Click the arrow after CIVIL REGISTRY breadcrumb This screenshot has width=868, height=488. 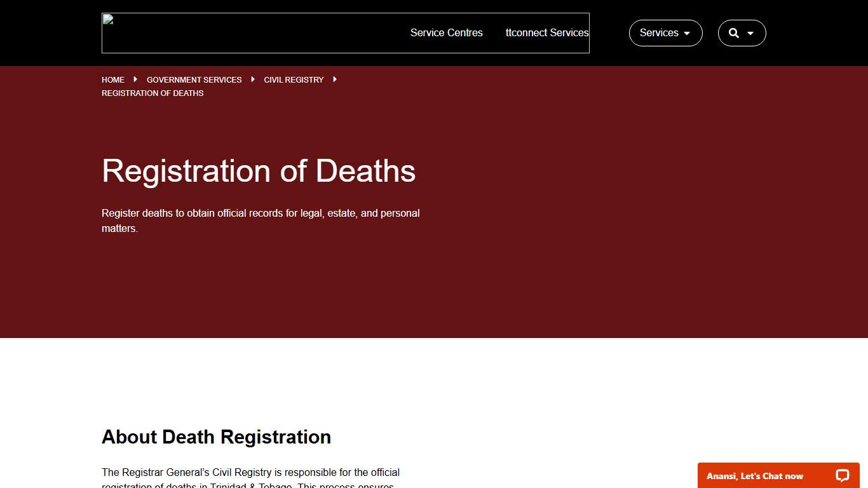coord(335,79)
